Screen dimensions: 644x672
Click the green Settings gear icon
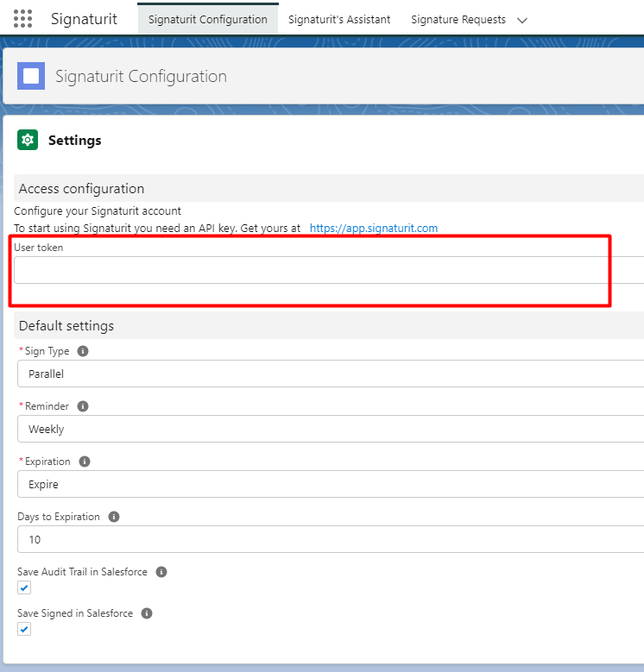tap(28, 140)
